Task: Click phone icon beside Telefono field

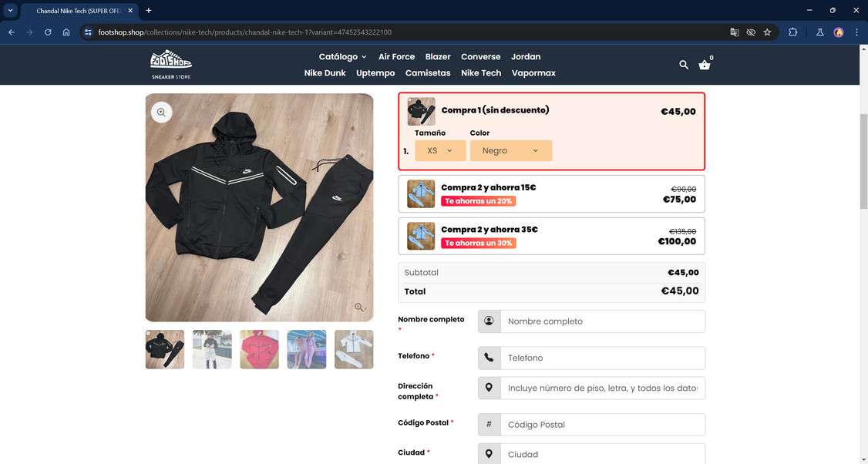Action: point(489,358)
